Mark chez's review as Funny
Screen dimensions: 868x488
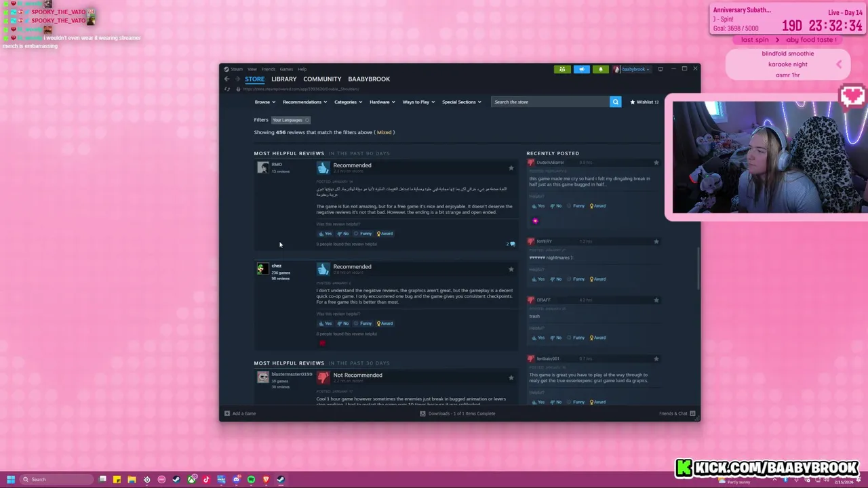click(x=363, y=323)
